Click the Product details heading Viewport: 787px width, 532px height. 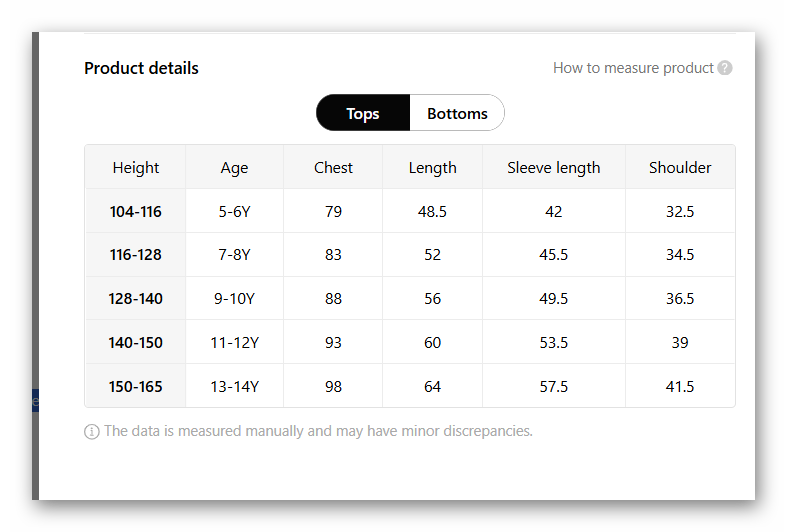click(x=141, y=68)
